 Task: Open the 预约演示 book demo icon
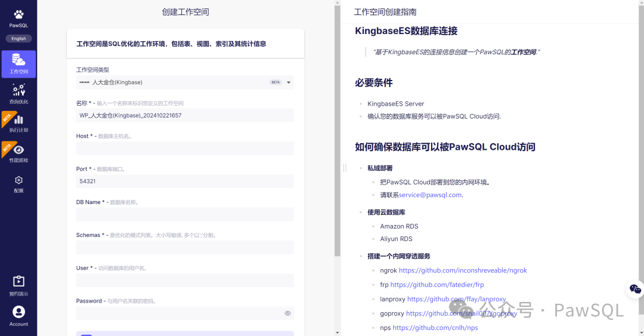point(18,281)
